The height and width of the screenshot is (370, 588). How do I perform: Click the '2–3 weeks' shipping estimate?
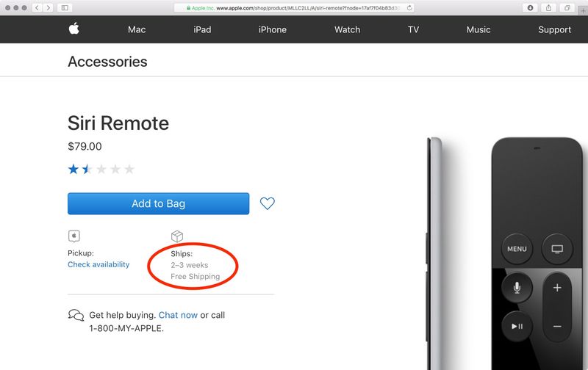tap(190, 265)
